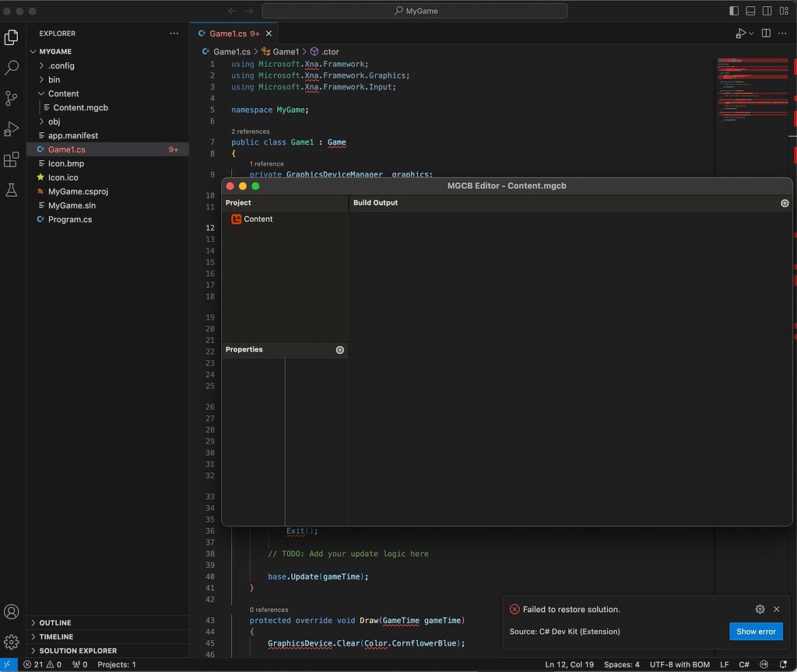This screenshot has height=672, width=797.
Task: Click the MyGame command center search field
Action: click(x=417, y=11)
